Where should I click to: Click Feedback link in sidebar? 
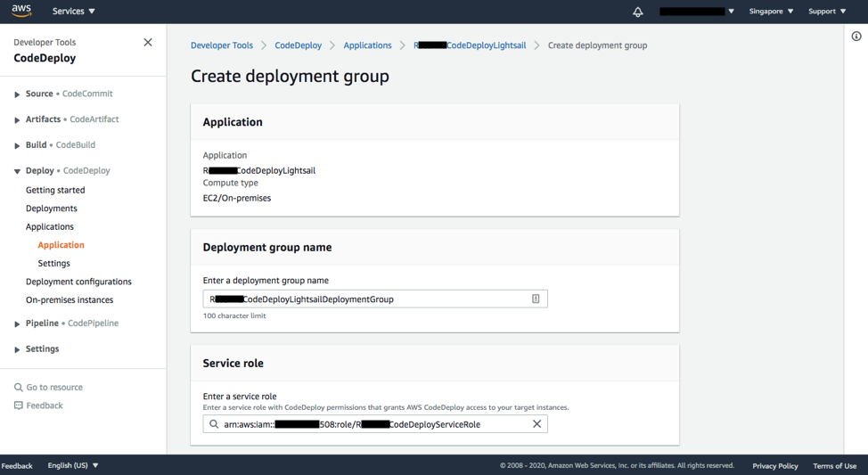(45, 405)
